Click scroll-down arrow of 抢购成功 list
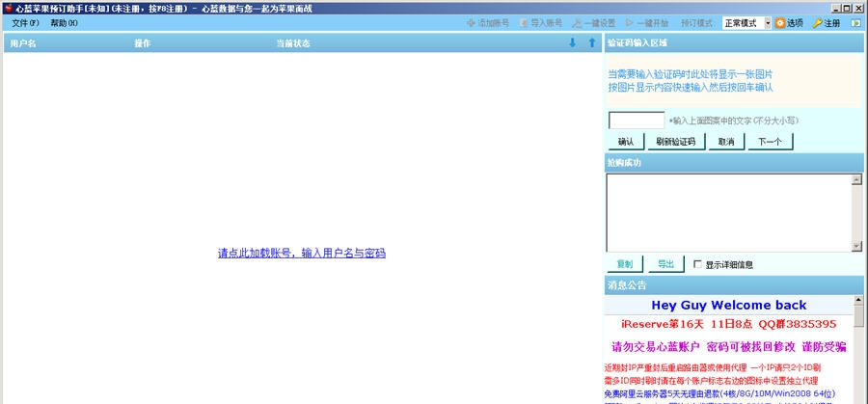The image size is (868, 404). tap(856, 246)
